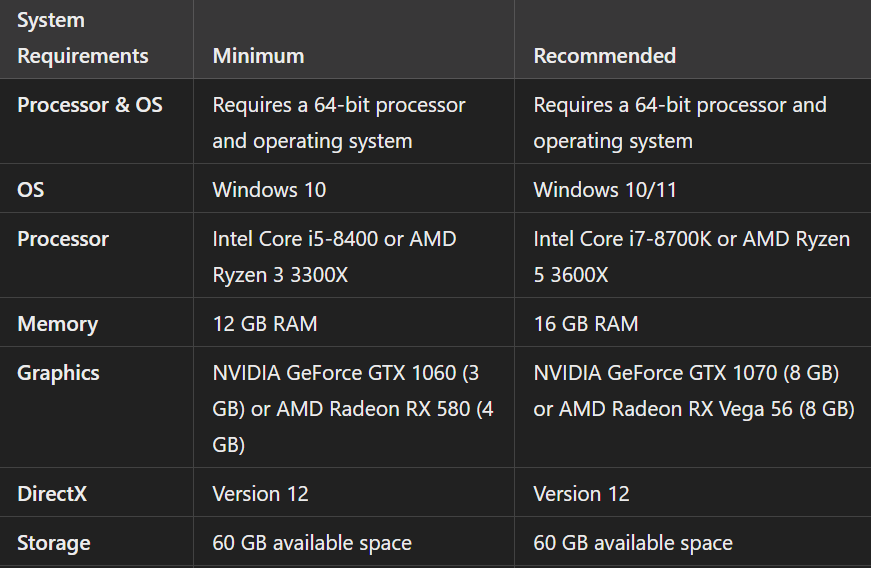The width and height of the screenshot is (871, 568).
Task: Click the "Windows 10" minimum OS cell
Action: (x=269, y=189)
